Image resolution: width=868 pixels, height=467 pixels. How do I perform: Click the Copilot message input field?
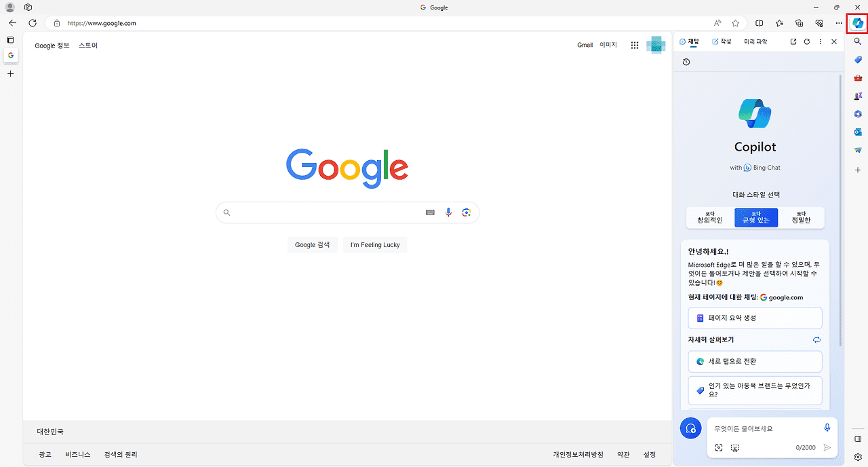point(765,428)
